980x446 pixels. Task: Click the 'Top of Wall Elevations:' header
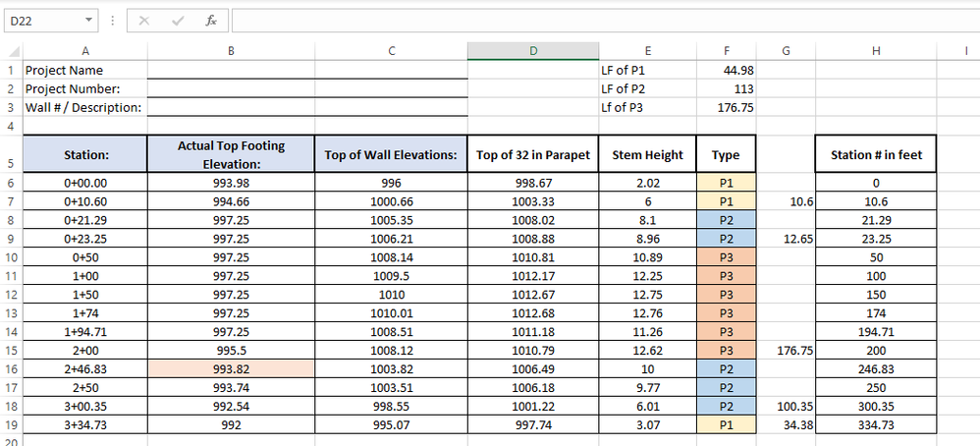[391, 154]
